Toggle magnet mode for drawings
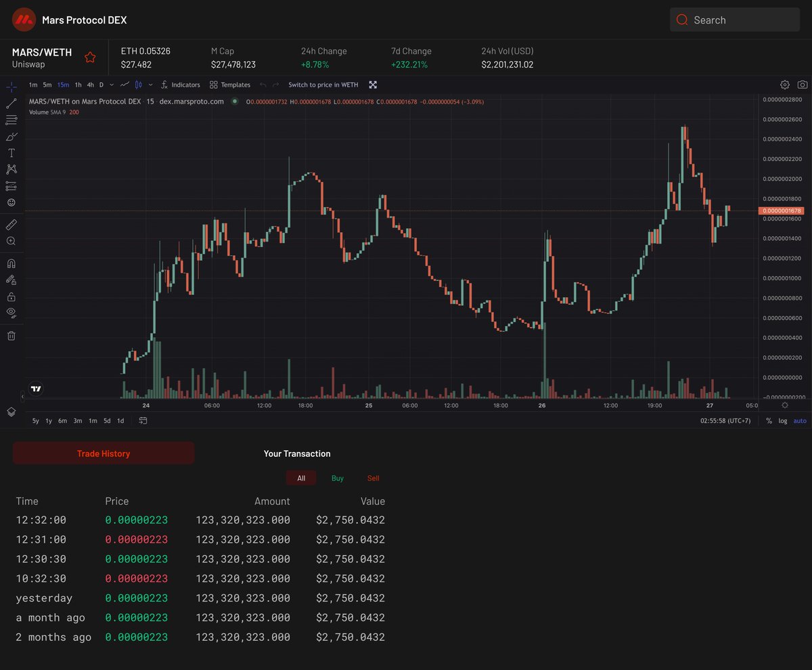This screenshot has height=670, width=812. click(x=11, y=263)
